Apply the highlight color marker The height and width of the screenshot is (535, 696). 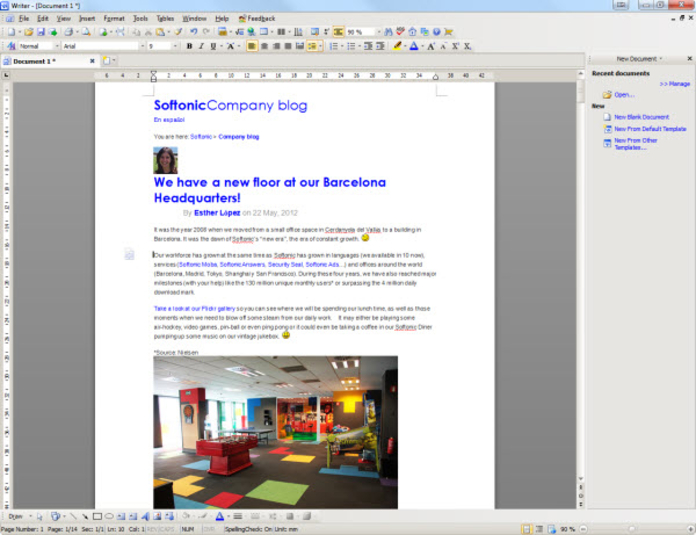click(397, 46)
